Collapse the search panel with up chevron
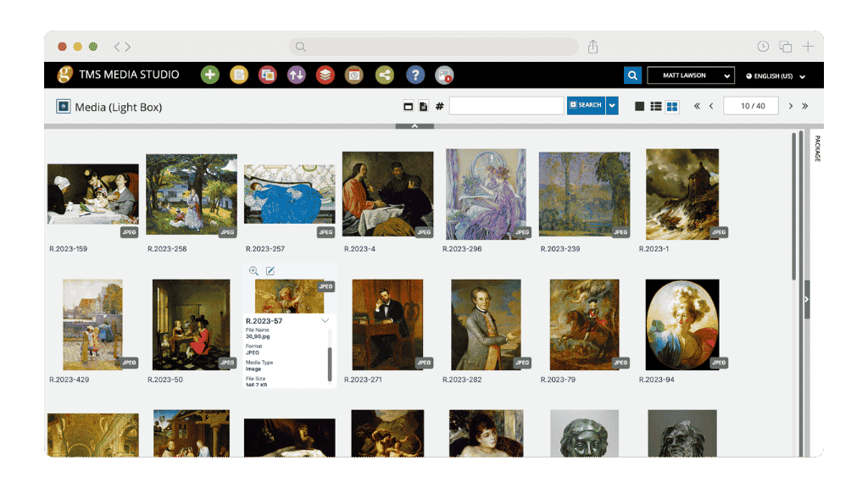This screenshot has height=488, width=868. tap(415, 126)
